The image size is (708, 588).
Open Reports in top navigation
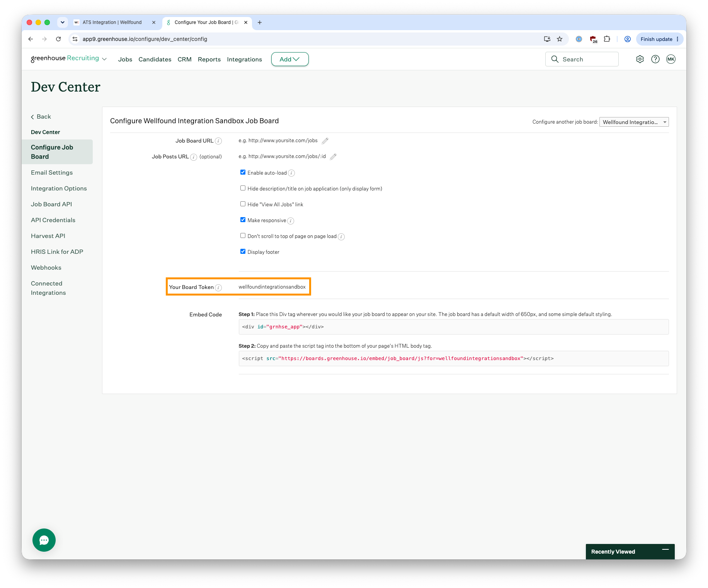pos(209,59)
